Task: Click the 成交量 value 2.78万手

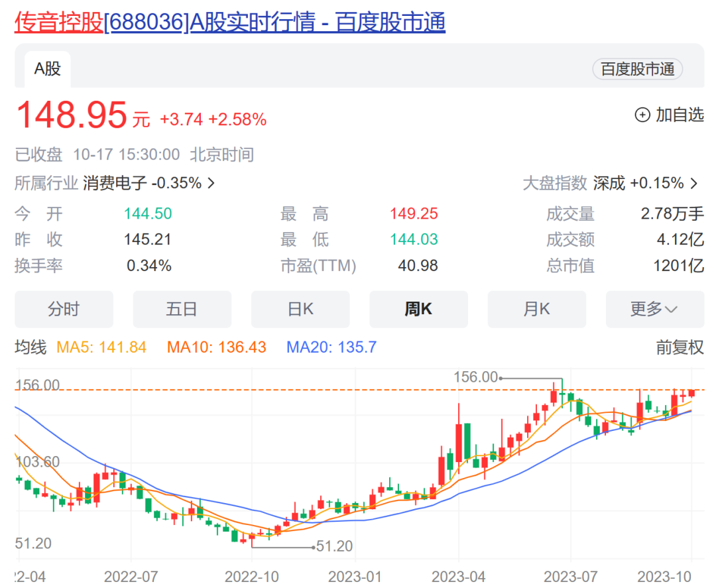Action: (672, 213)
